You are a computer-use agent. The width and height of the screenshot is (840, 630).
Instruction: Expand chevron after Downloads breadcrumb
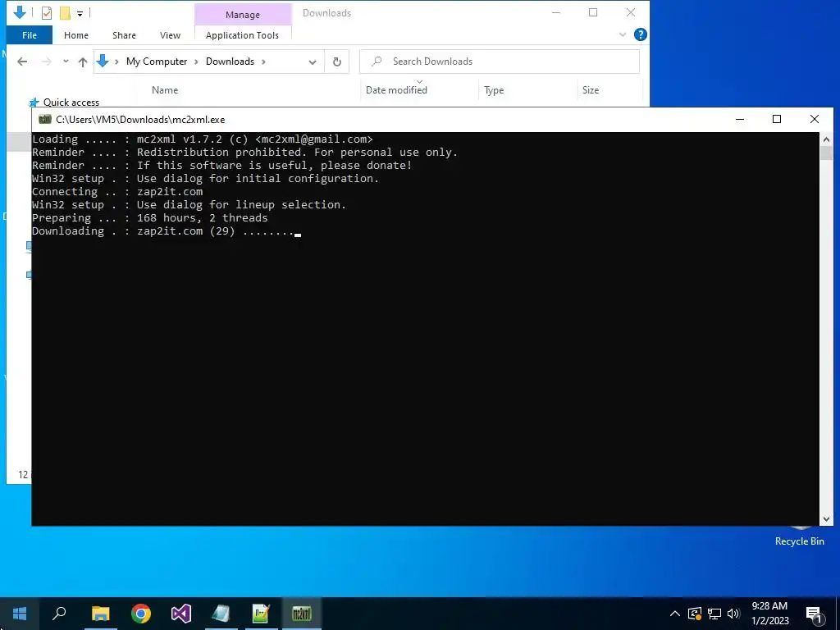click(x=263, y=62)
